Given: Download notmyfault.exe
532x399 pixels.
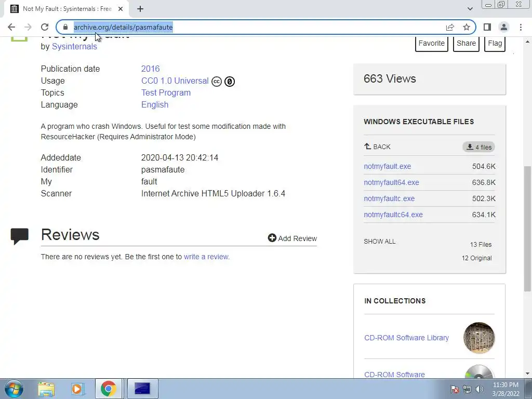Looking at the screenshot, I should coord(388,166).
